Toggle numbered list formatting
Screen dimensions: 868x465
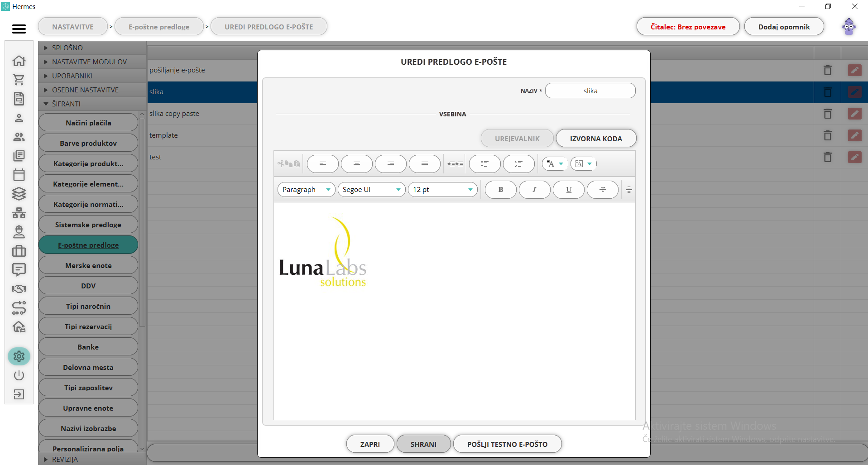click(x=519, y=164)
